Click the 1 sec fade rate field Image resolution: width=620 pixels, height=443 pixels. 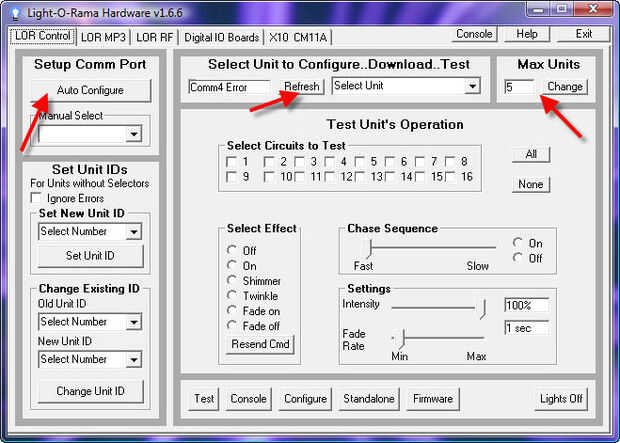[527, 328]
